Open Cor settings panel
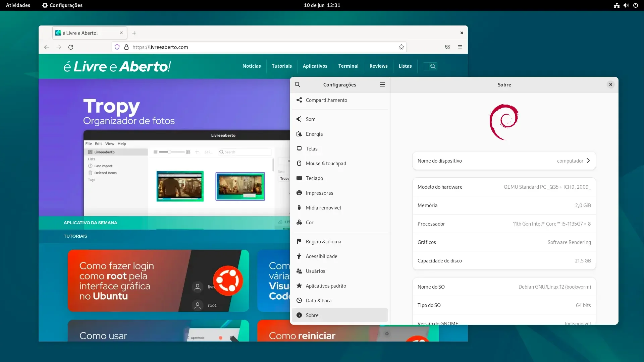The height and width of the screenshot is (362, 644). click(340, 223)
